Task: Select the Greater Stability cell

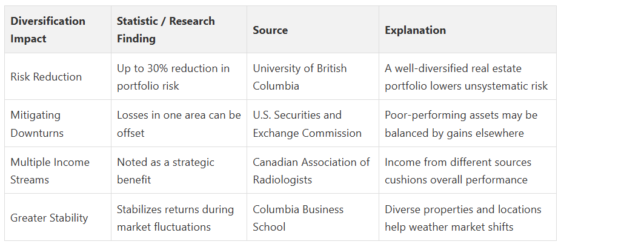Action: click(58, 217)
